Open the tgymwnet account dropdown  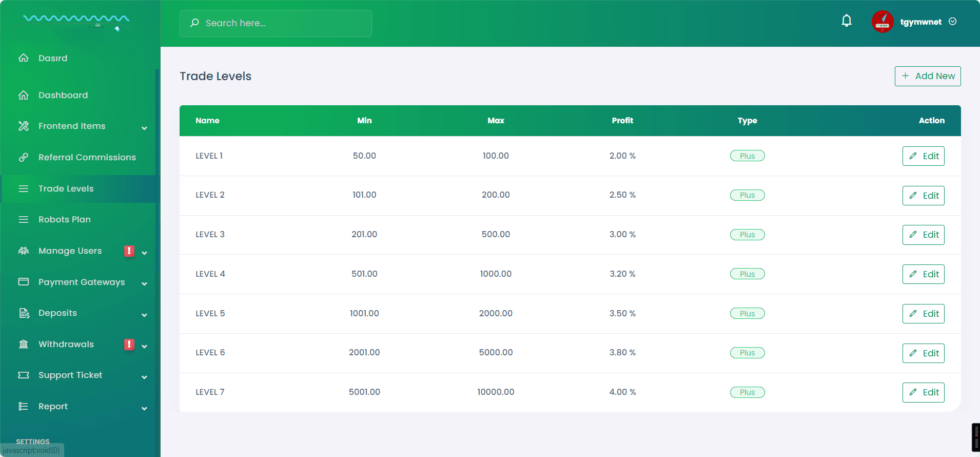click(952, 22)
